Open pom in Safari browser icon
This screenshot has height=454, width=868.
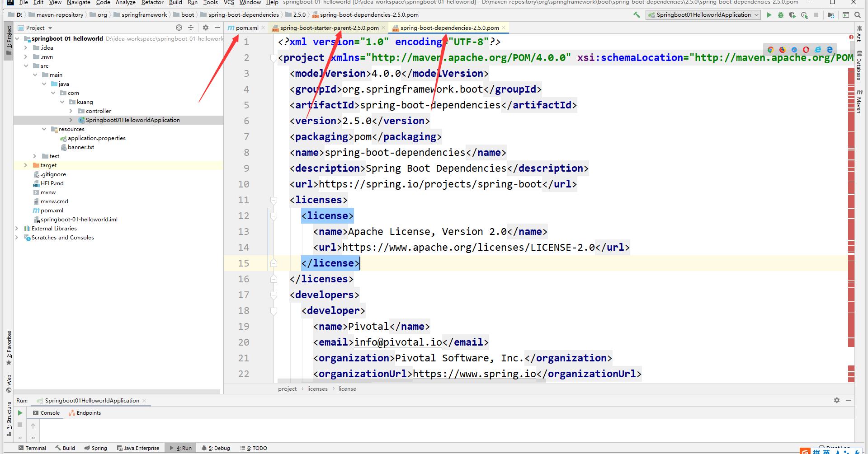pyautogui.click(x=794, y=50)
